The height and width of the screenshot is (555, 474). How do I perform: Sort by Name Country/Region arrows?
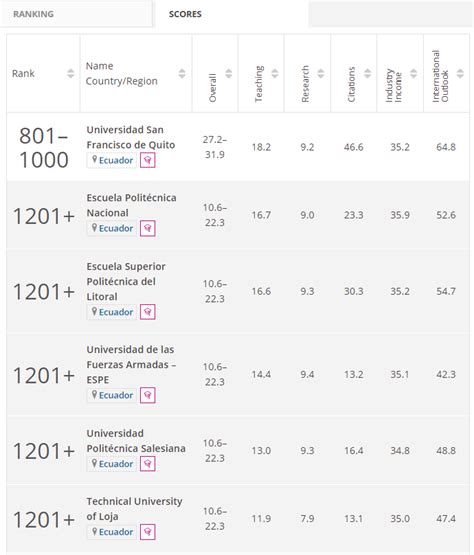pos(182,73)
